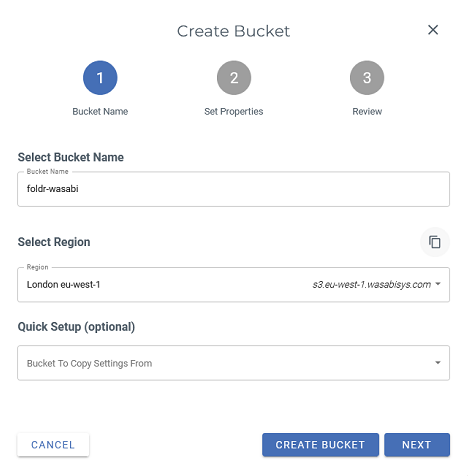
Task: Switch to Set Properties step label
Action: pyautogui.click(x=234, y=111)
